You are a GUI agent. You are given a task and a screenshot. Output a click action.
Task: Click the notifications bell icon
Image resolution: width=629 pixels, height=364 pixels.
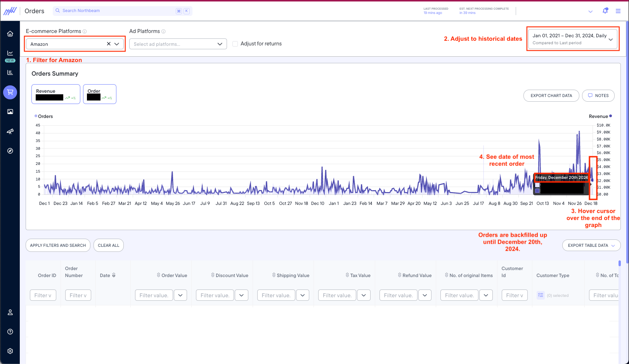coord(605,11)
